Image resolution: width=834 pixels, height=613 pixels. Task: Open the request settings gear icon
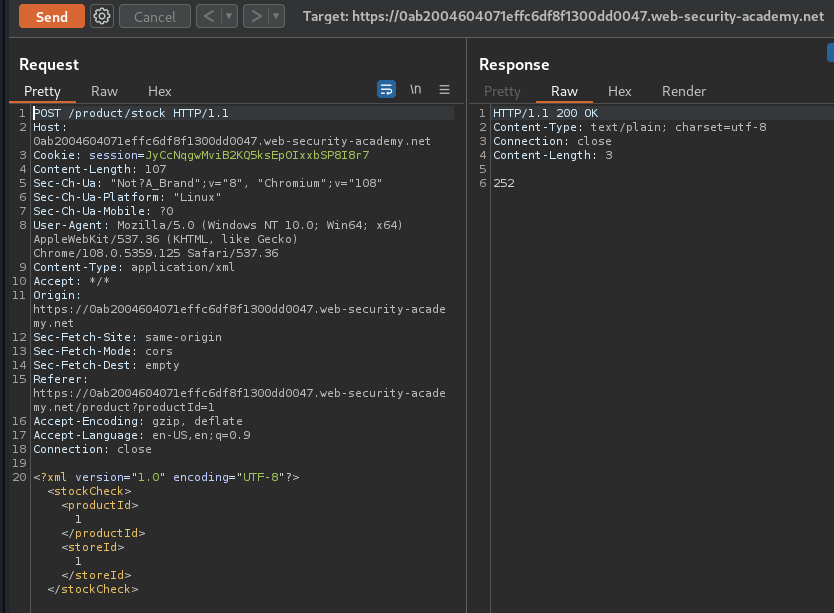102,16
